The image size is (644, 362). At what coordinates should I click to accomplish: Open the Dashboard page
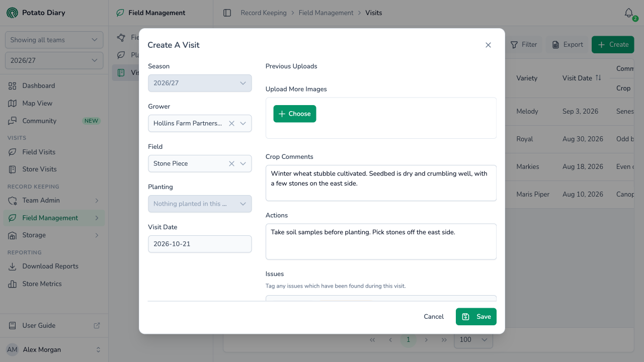click(54, 86)
